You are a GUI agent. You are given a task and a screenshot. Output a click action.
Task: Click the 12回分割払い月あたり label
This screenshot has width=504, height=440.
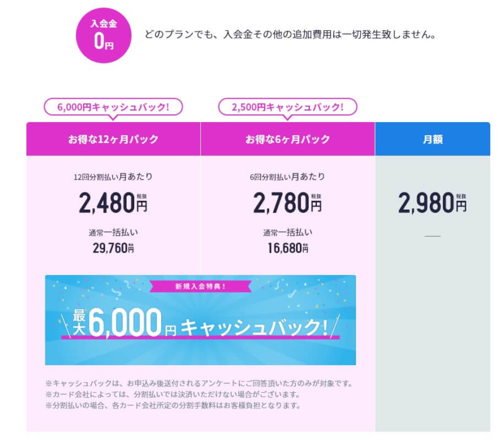click(113, 177)
